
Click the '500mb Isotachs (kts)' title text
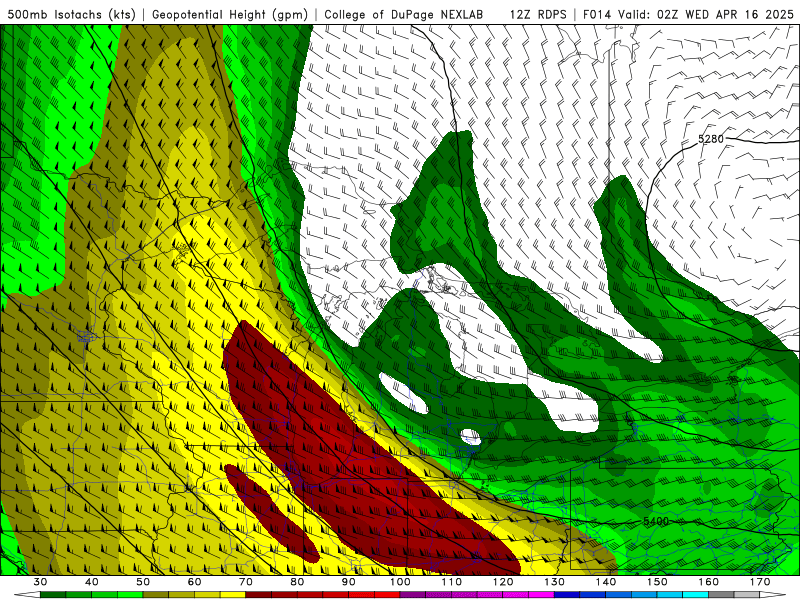click(71, 15)
